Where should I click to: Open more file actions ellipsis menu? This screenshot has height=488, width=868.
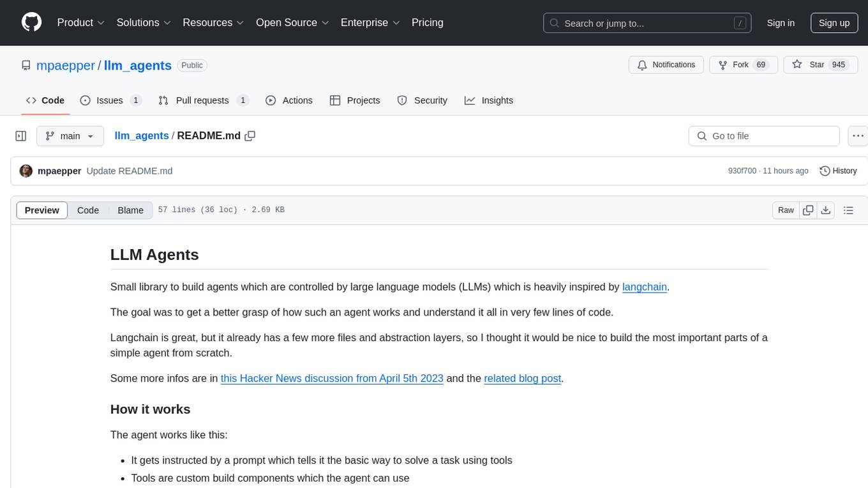coord(858,136)
